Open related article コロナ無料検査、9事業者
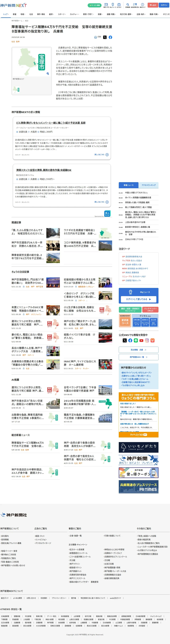 coord(80,244)
